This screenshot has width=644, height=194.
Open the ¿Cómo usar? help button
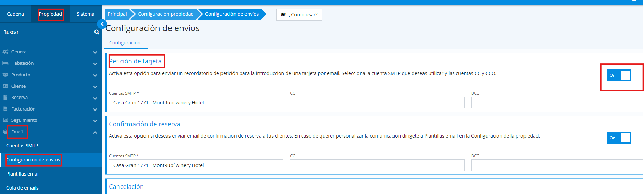pyautogui.click(x=299, y=15)
